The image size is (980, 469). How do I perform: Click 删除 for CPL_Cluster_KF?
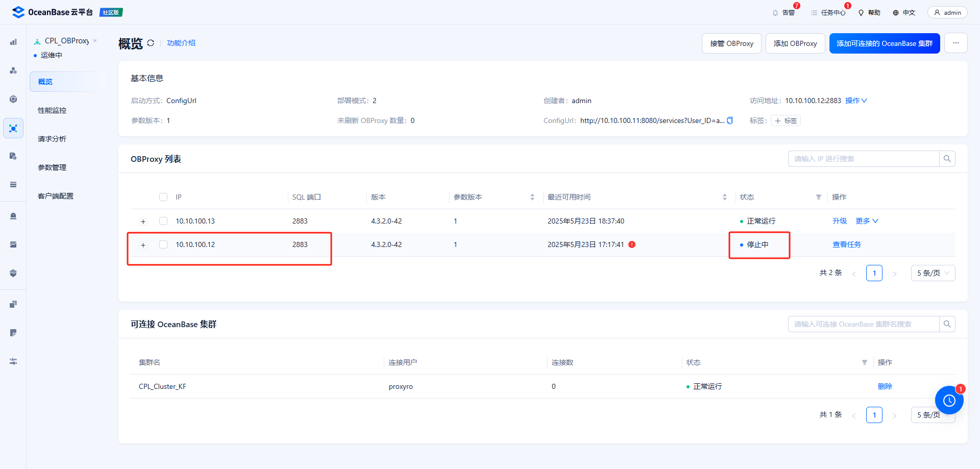pos(885,386)
